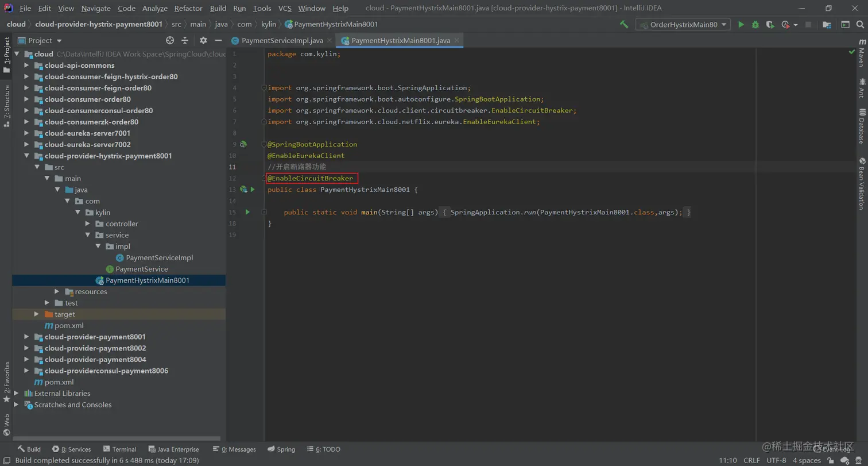Open the 0: Messages tool window

234,449
